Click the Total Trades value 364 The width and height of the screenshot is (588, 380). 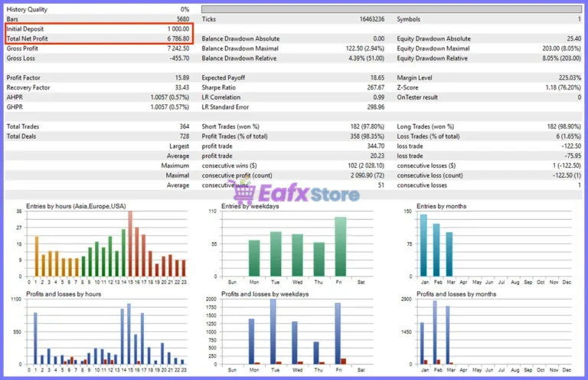184,126
